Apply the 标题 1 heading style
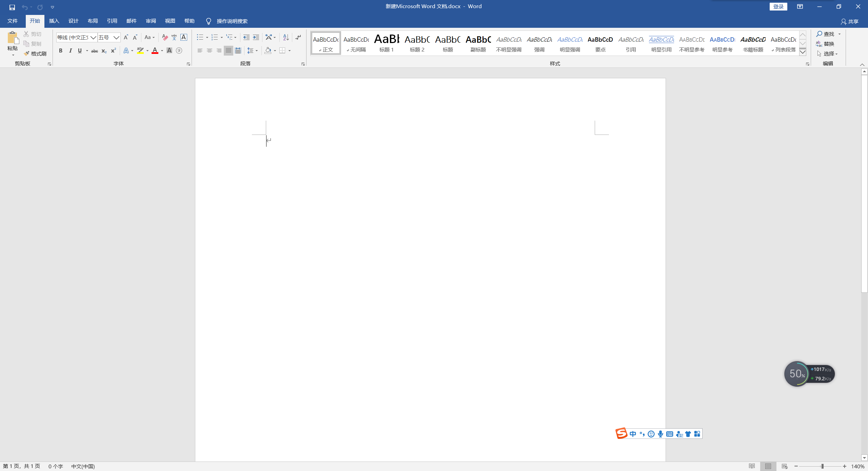Image resolution: width=868 pixels, height=471 pixels. click(387, 43)
